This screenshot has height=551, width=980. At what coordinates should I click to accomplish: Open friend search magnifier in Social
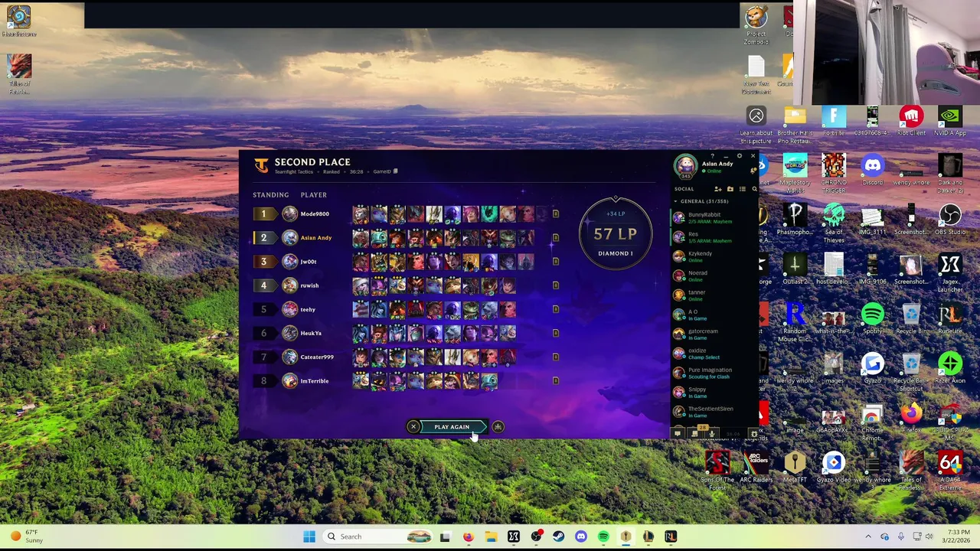pyautogui.click(x=754, y=189)
